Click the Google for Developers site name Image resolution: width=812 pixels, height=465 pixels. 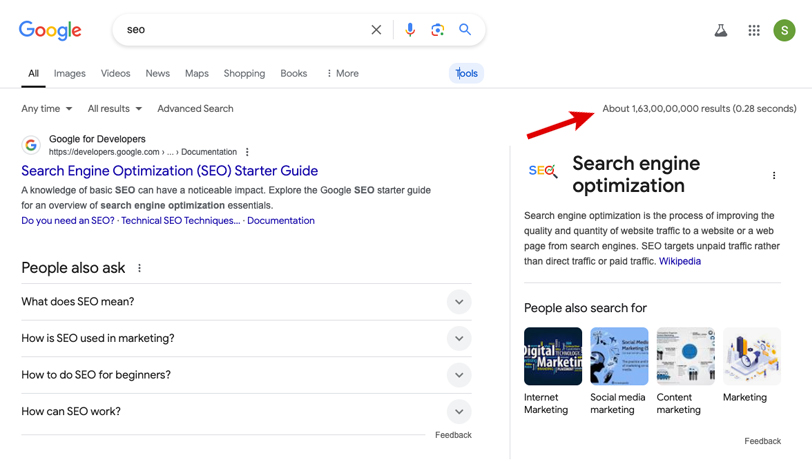97,139
